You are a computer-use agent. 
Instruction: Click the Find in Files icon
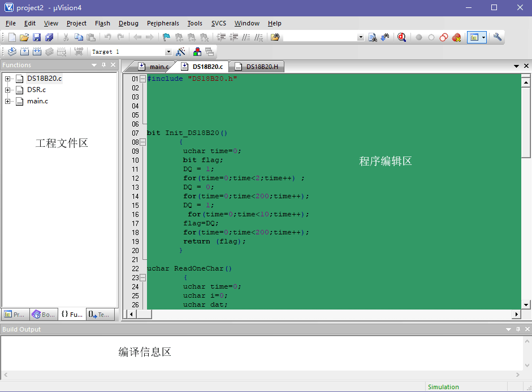point(373,37)
